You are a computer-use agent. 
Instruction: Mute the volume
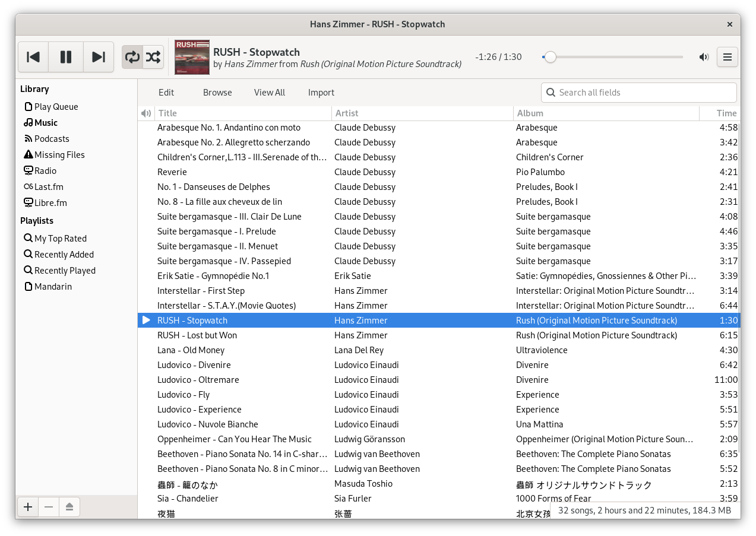coord(704,56)
